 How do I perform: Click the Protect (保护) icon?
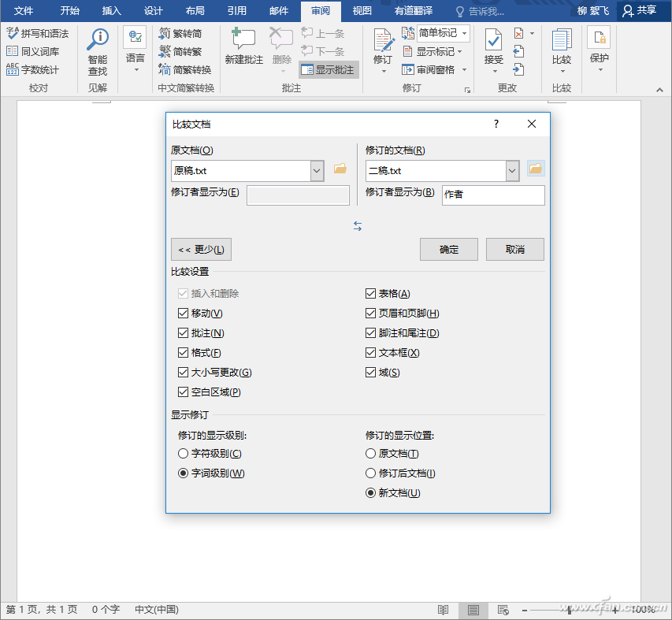[600, 38]
